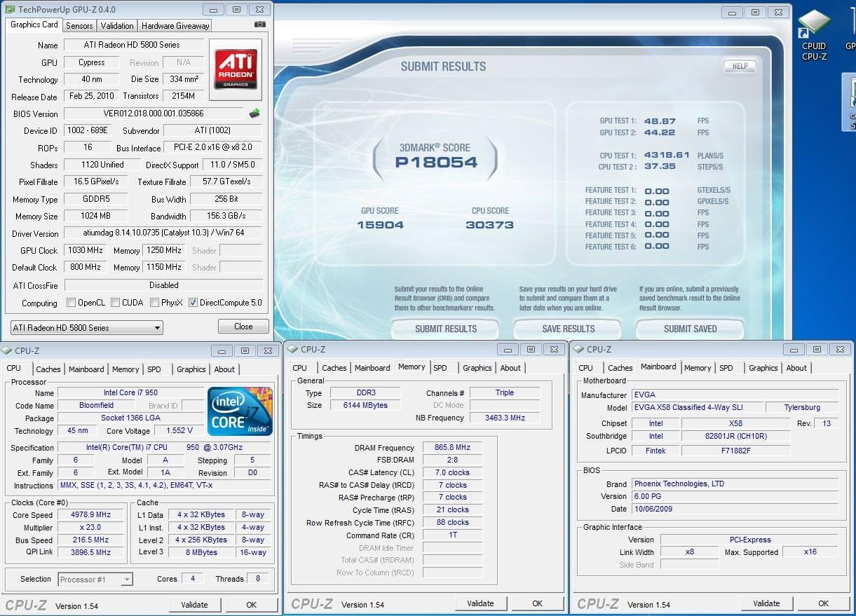Click the ATI Radeon logo in GPU-Z
The image size is (856, 616).
click(236, 69)
